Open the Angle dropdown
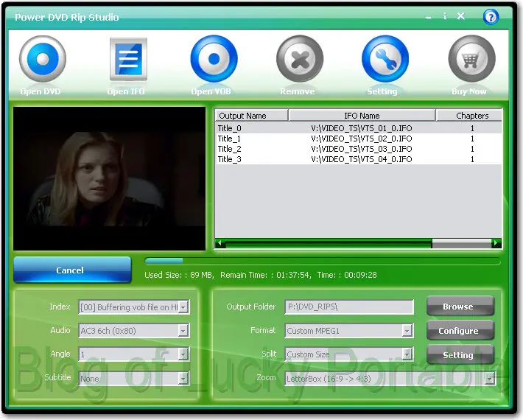Screen dimensions: 523x420 pyautogui.click(x=183, y=354)
